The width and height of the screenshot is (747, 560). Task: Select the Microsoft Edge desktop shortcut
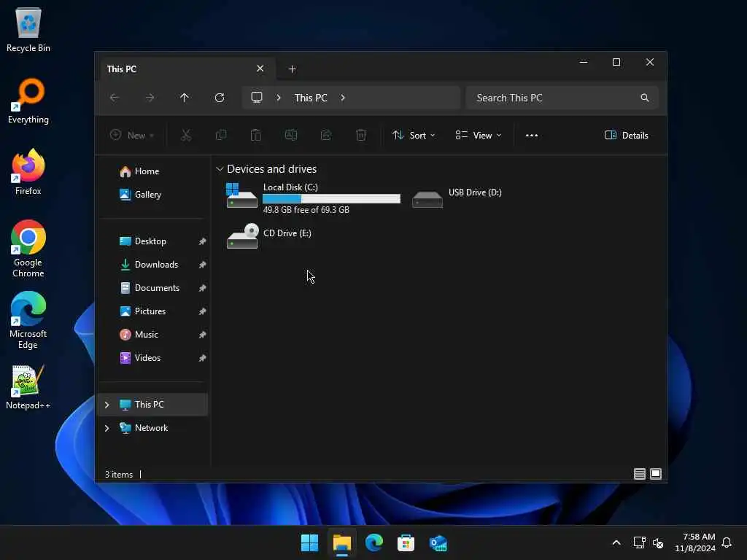28,320
